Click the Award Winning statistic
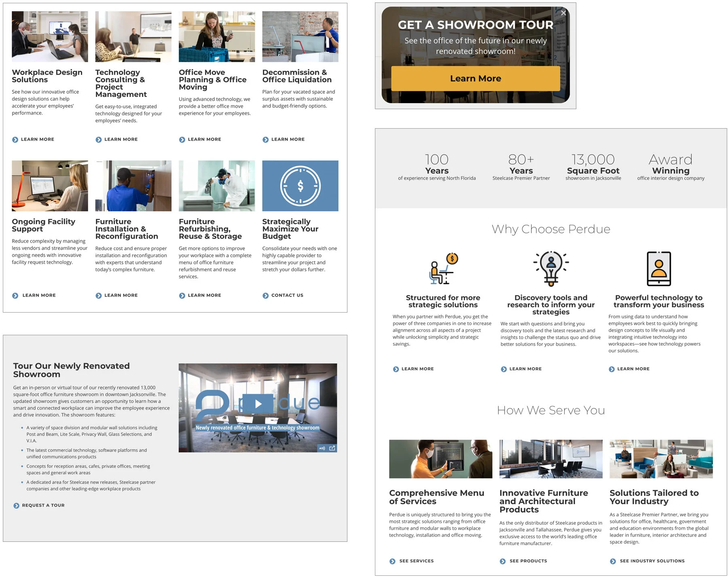This screenshot has width=728, height=577. [671, 166]
